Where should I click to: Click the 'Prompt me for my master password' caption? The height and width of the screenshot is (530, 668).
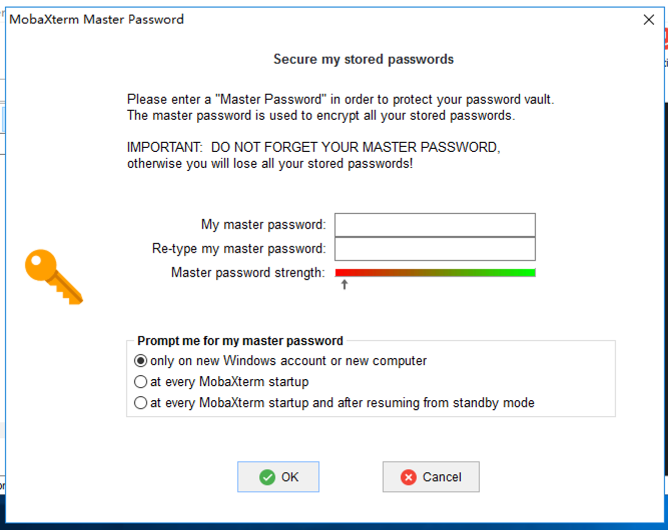coord(240,340)
